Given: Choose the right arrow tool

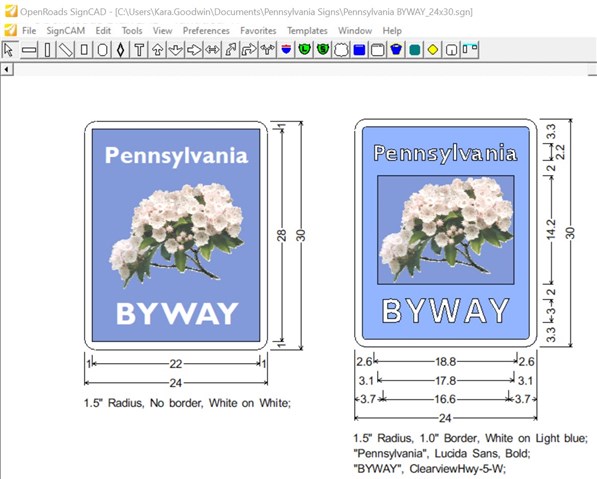Looking at the screenshot, I should (194, 50).
